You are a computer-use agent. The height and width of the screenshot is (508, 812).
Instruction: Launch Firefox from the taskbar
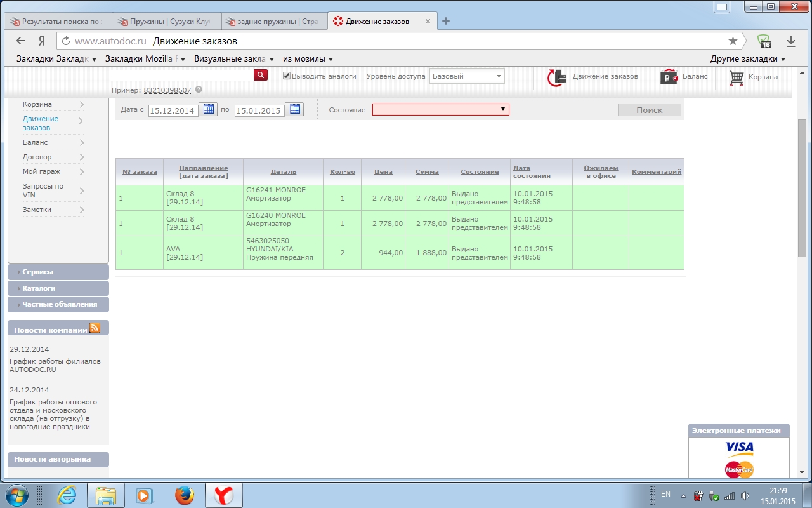tap(185, 495)
